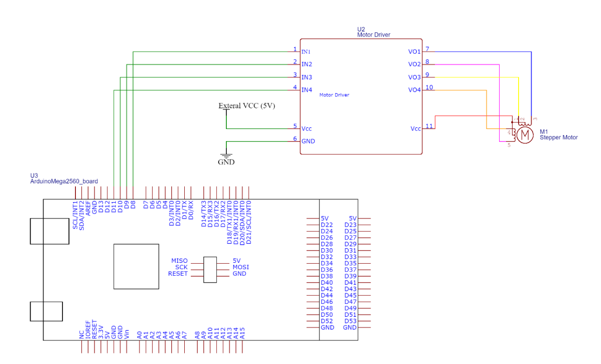
Task: Click the D7 pin label
Action: (x=146, y=205)
